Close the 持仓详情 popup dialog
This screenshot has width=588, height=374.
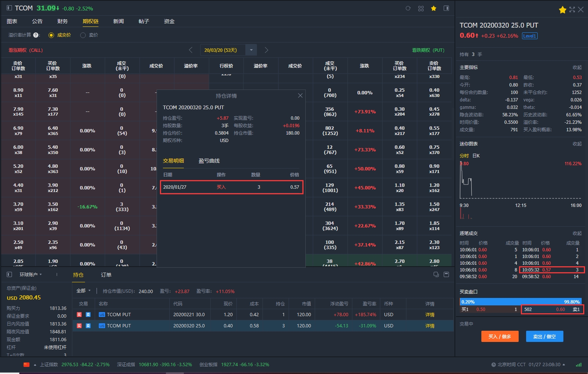pos(300,95)
